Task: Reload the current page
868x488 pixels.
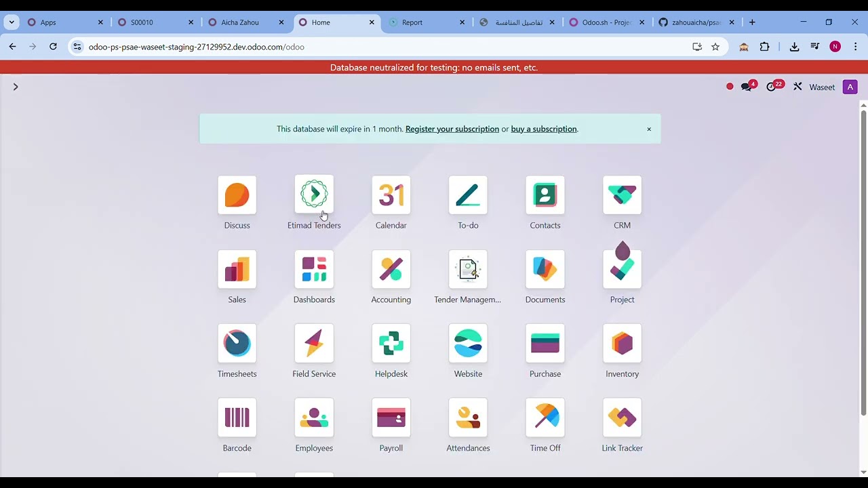Action: tap(53, 47)
